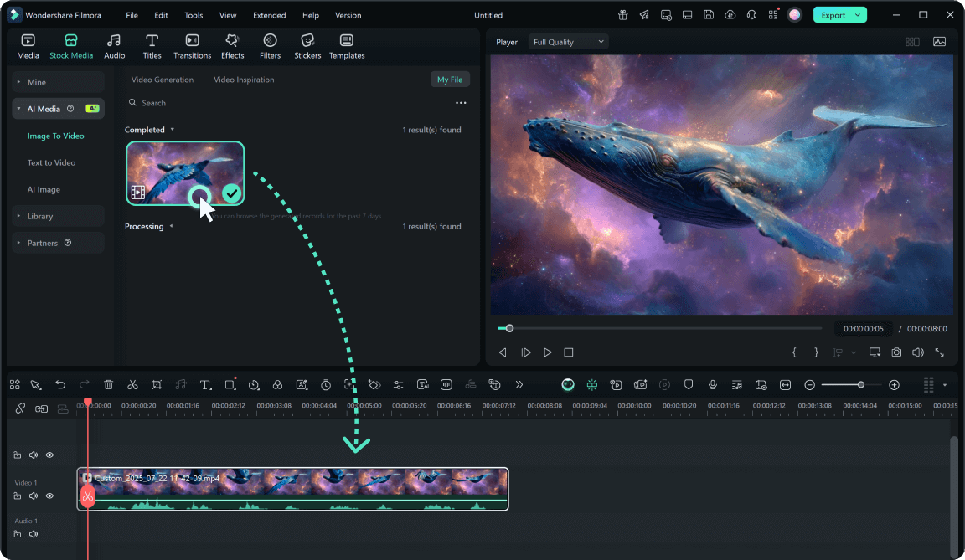
Task: Select AI Image item
Action: click(x=44, y=189)
